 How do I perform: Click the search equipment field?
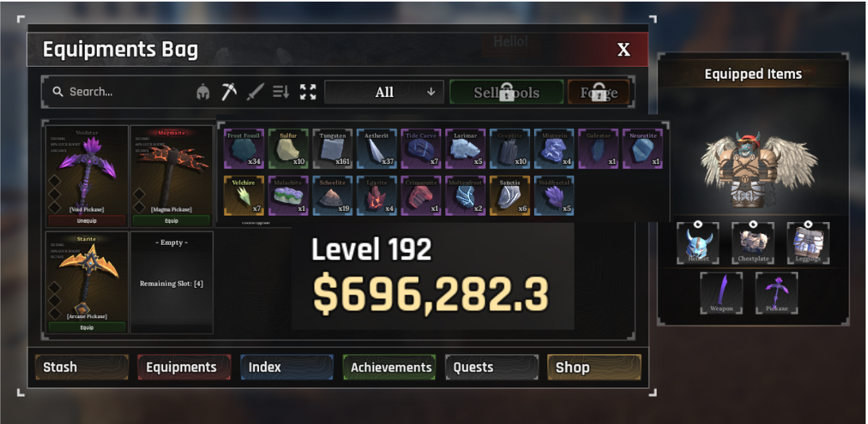[119, 92]
